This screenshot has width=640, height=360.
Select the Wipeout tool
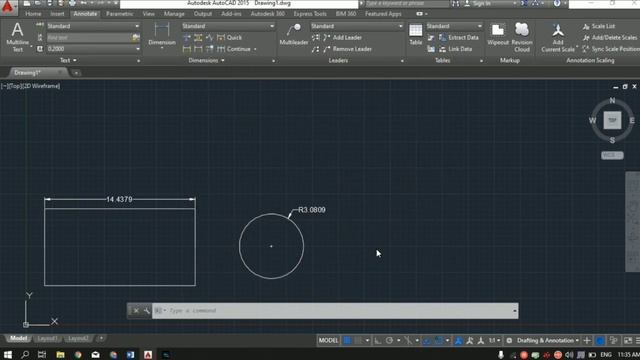[498, 34]
